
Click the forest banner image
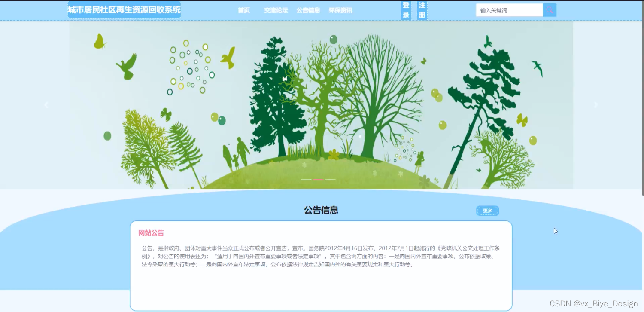(321, 105)
